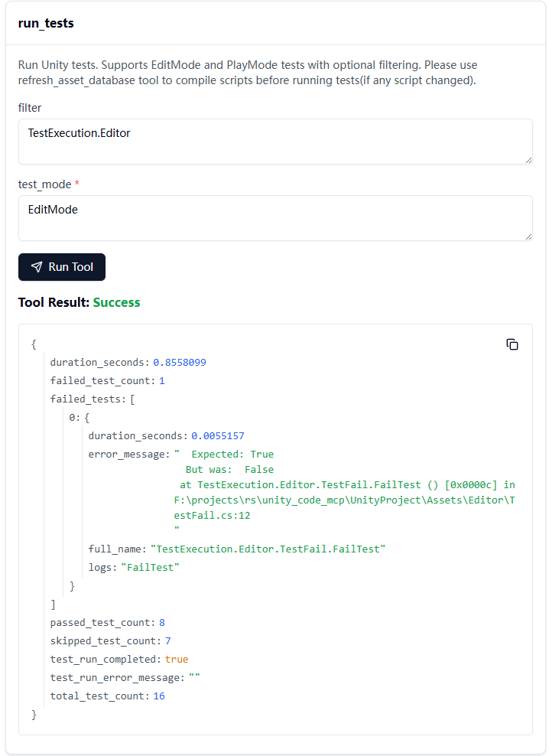Click the resize grip of the test_mode textarea
The image size is (549, 756).
pyautogui.click(x=528, y=236)
